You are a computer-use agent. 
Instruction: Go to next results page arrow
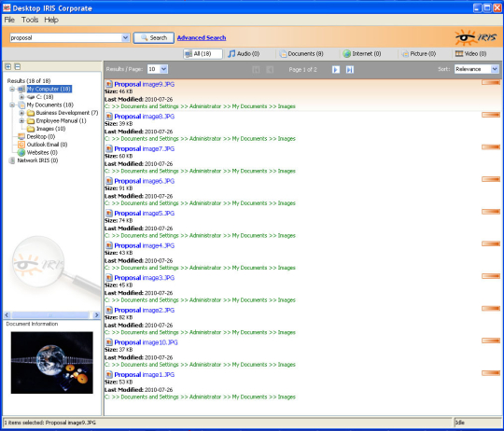tap(336, 69)
